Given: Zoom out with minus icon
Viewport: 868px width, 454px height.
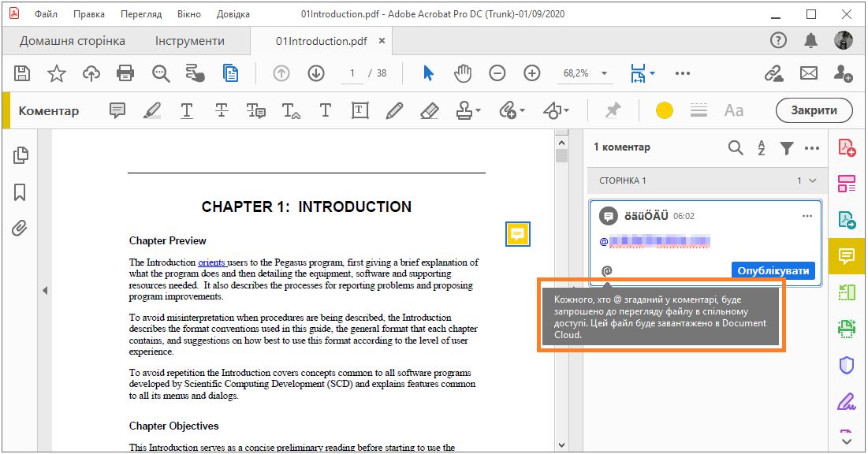Looking at the screenshot, I should tap(497, 73).
